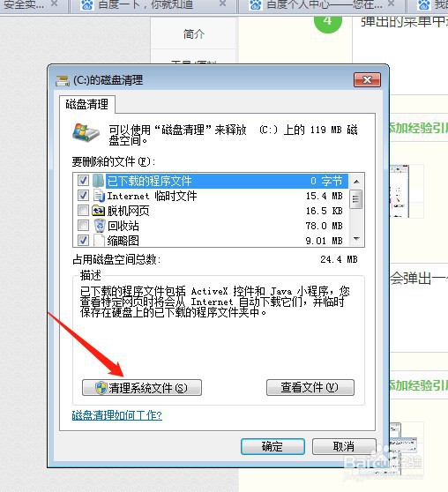Click the 24.4 MB total value
The image size is (448, 492).
click(339, 259)
